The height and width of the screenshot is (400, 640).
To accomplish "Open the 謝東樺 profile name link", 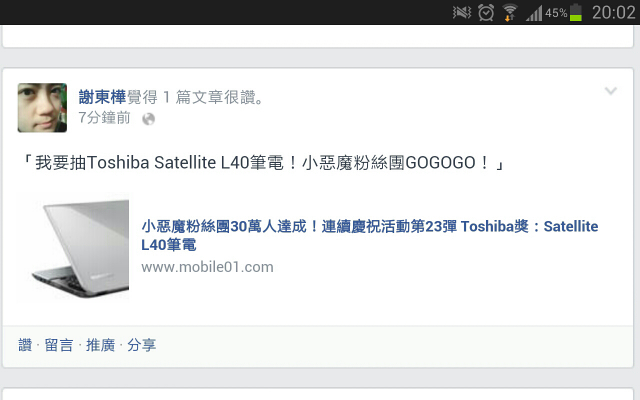I will pos(102,97).
